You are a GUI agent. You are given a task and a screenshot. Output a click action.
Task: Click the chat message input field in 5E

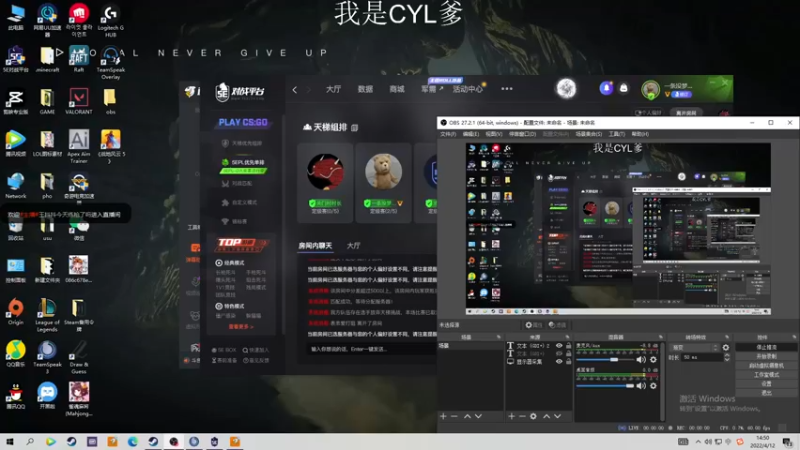(372, 349)
